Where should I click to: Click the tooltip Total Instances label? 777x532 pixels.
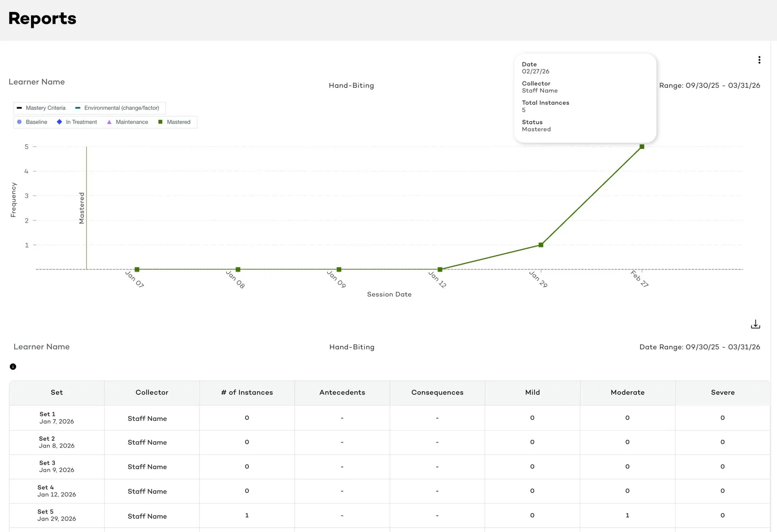click(545, 103)
